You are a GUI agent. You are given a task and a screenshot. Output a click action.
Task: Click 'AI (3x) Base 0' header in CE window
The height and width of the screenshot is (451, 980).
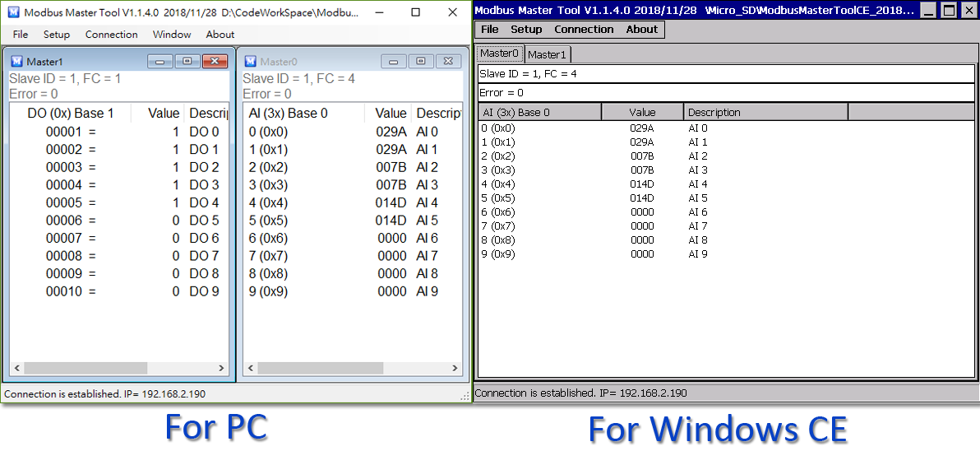(539, 113)
